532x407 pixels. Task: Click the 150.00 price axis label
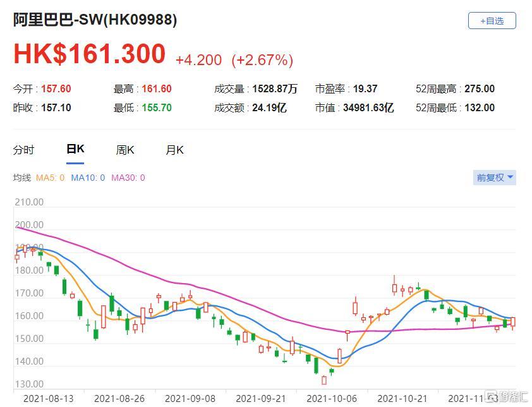tap(29, 339)
